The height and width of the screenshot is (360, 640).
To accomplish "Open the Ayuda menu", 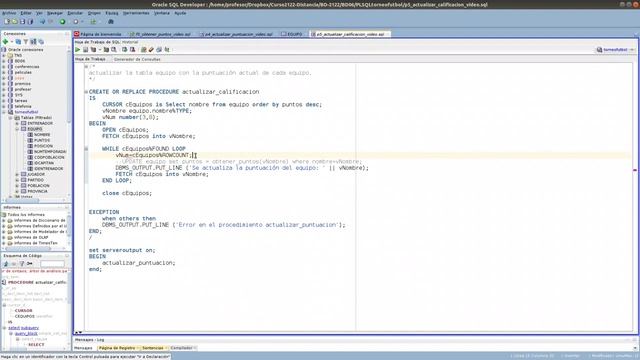I will coord(180,13).
